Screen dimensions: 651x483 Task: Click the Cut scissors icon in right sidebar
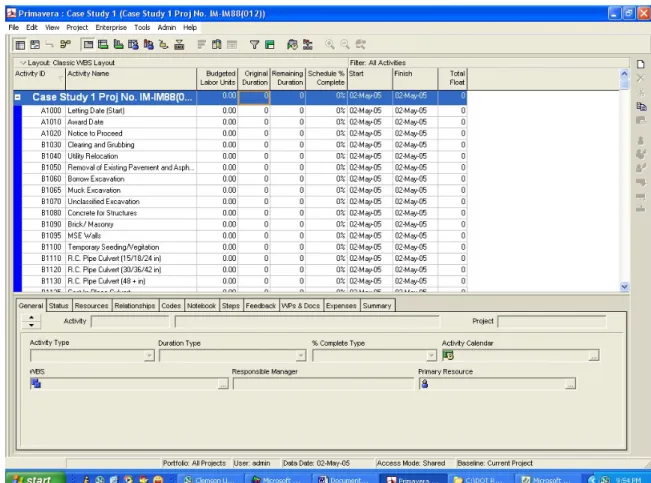click(x=641, y=92)
